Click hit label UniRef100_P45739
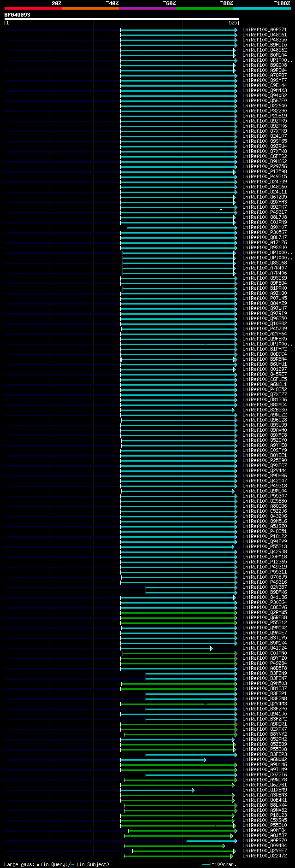 (x=265, y=328)
